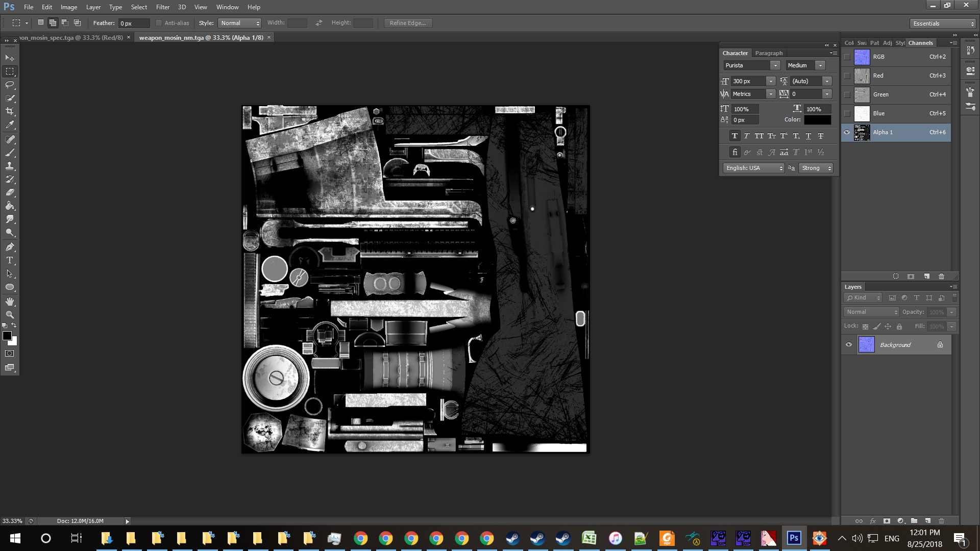Hide the Alpha 1 channel visibility
980x551 pixels.
[x=847, y=132]
